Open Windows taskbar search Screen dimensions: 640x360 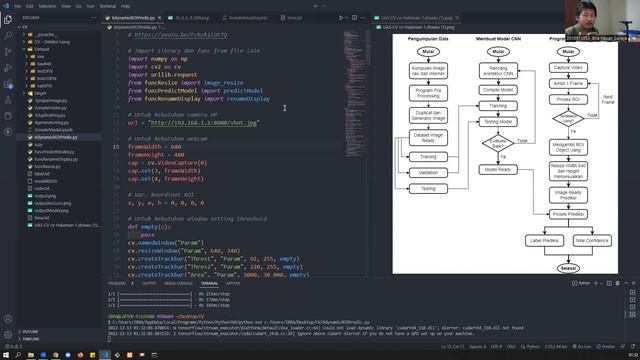18,355
